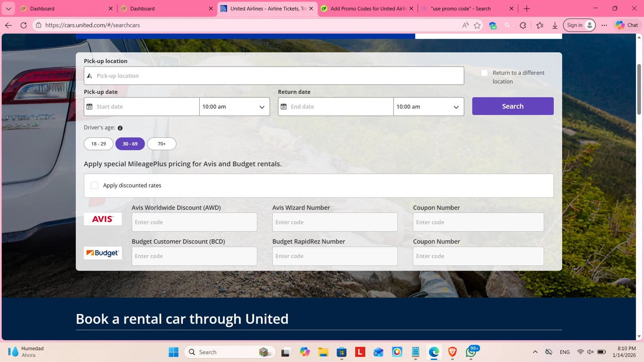The width and height of the screenshot is (644, 362).
Task: Open Copilot Chat in the browser
Action: (627, 25)
